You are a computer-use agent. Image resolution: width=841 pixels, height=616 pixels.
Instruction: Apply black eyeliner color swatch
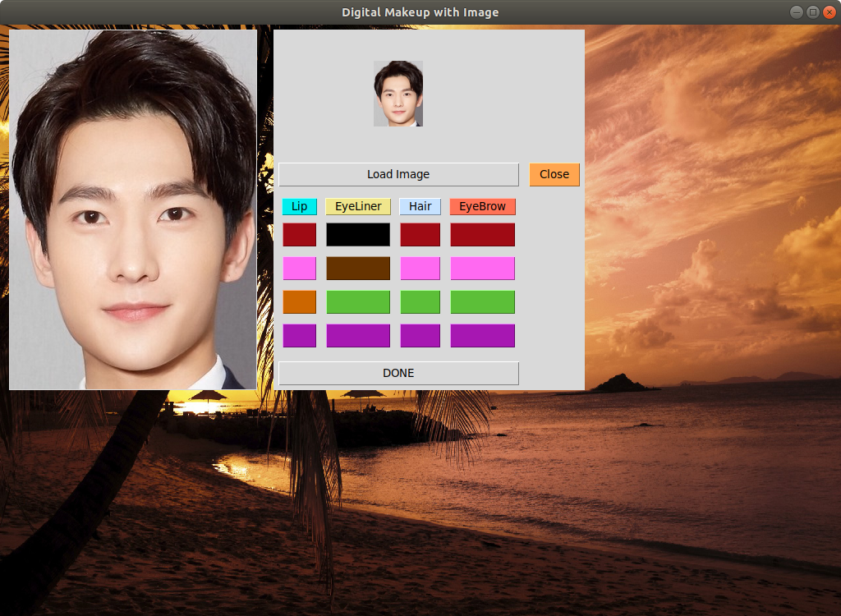(358, 235)
